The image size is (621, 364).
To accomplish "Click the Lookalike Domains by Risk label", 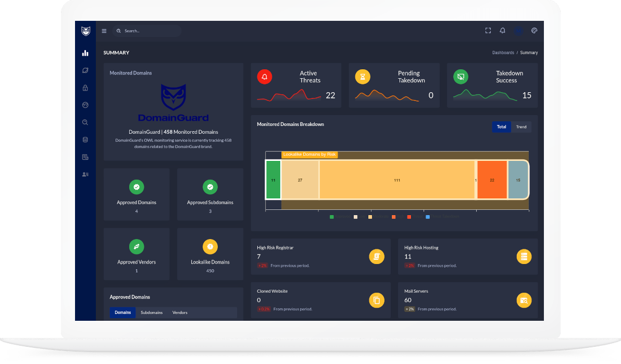I will 309,155.
